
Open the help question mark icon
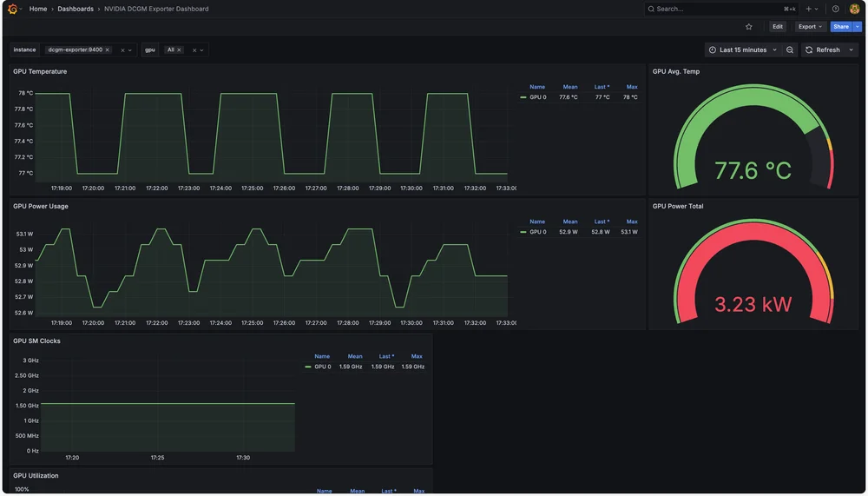836,9
